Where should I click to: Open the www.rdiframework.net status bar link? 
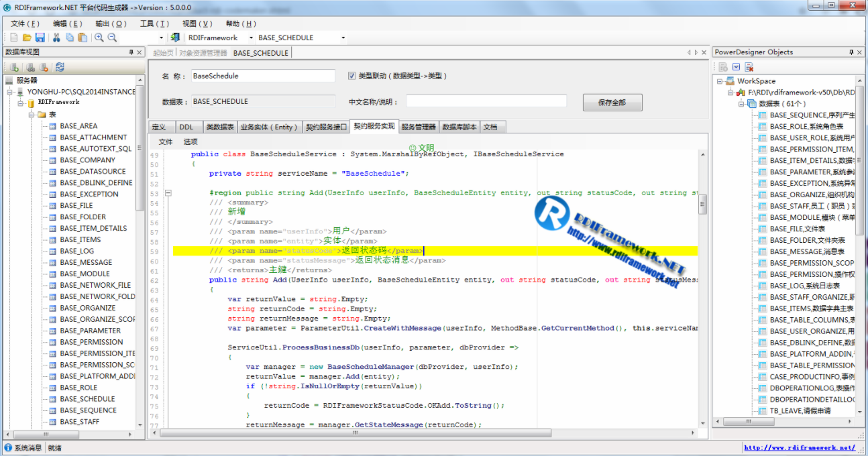pos(800,448)
